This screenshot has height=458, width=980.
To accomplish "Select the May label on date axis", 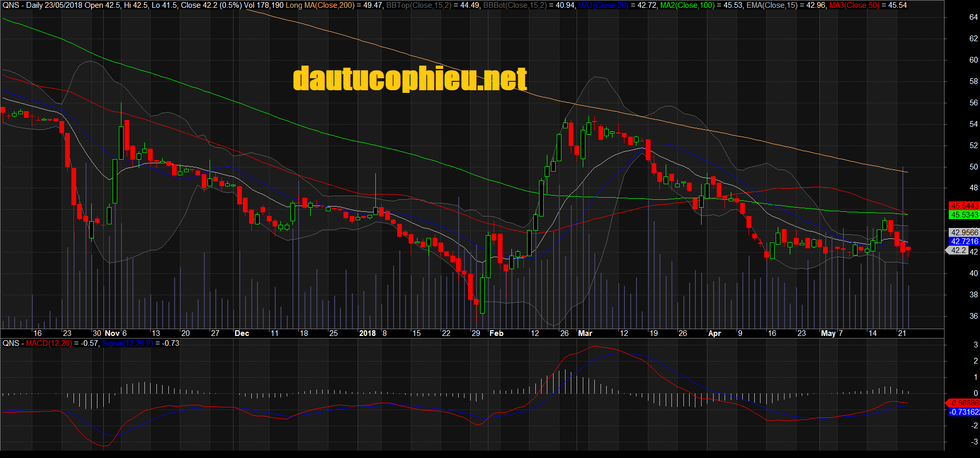I will coord(828,333).
